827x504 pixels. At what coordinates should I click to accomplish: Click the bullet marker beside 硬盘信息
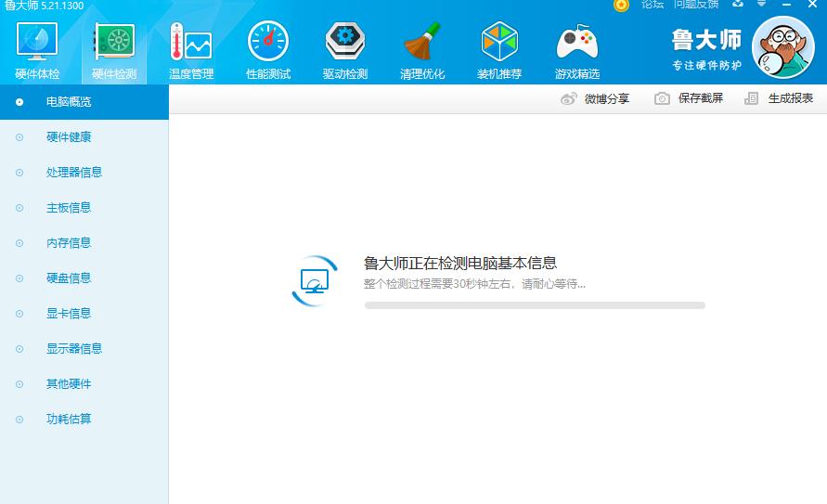19,278
